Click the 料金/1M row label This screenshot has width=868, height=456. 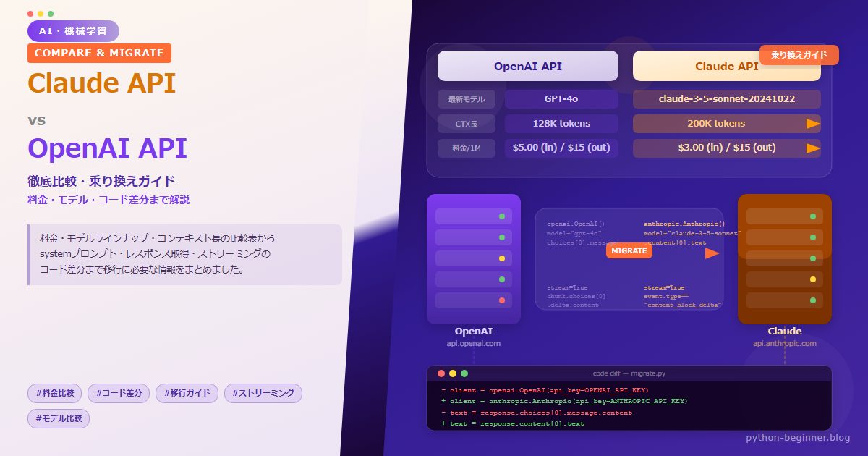(x=467, y=148)
